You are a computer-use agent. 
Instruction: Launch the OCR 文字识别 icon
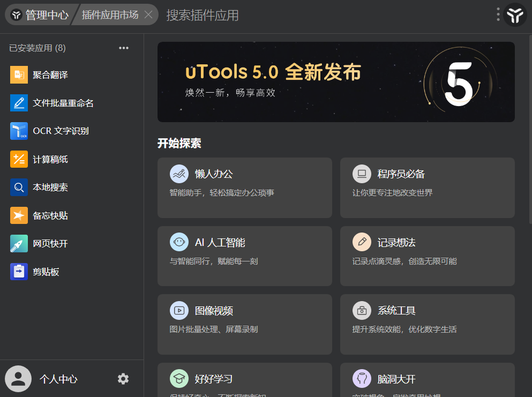[x=19, y=131]
